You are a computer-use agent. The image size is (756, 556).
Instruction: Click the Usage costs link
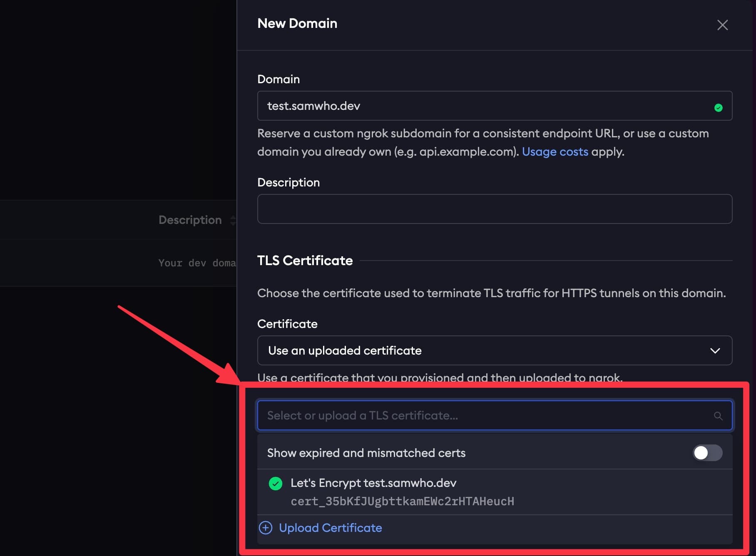click(x=555, y=151)
